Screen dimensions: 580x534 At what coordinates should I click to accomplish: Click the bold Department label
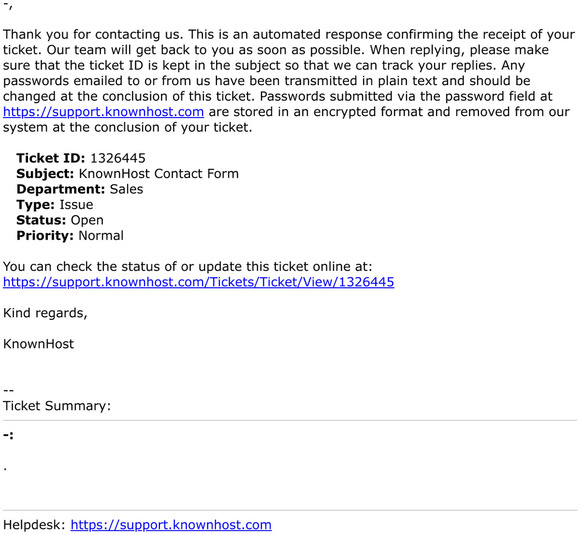pos(61,189)
